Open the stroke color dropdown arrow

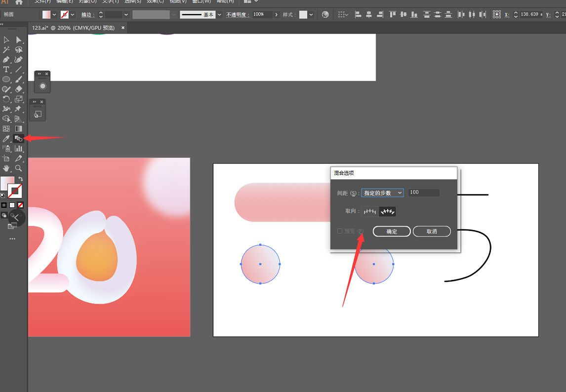click(x=73, y=14)
